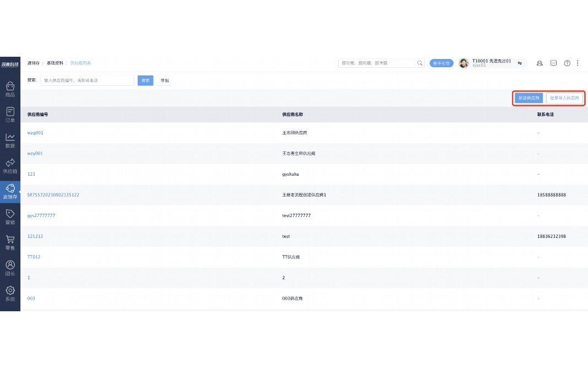Image resolution: width=588 pixels, height=368 pixels.
Task: Open the 数据 (data) chart sidebar icon
Action: point(10,140)
